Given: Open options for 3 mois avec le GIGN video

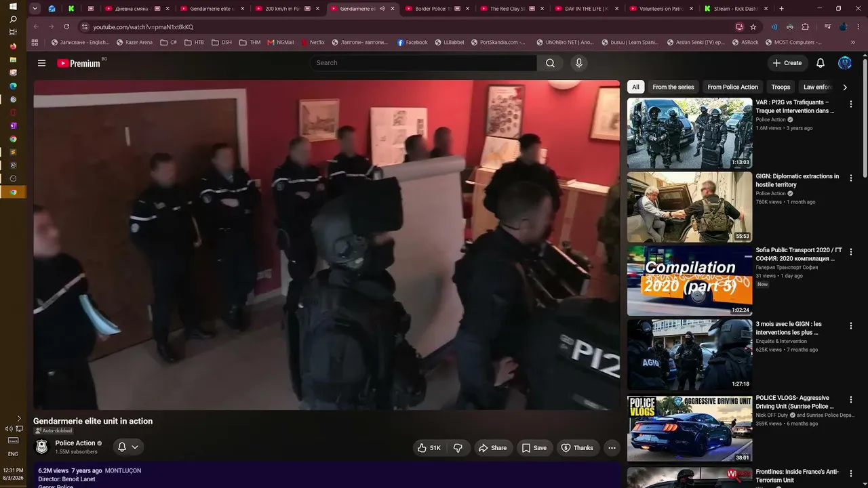Looking at the screenshot, I should tap(851, 326).
